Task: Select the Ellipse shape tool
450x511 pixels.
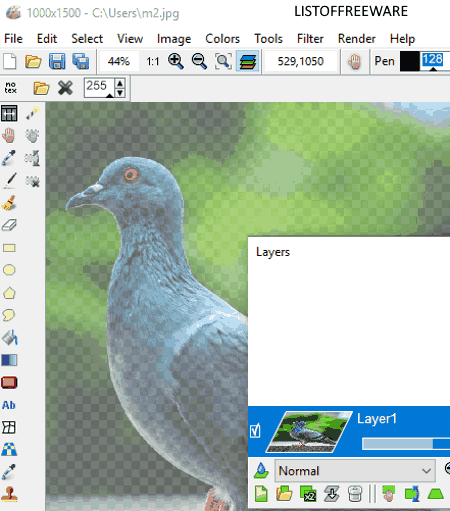Action: point(9,270)
